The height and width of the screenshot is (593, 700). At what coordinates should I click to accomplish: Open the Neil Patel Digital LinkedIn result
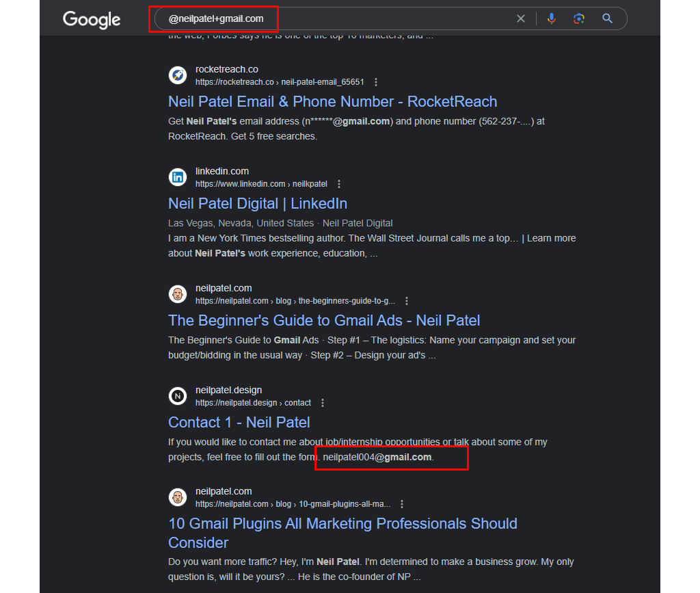[258, 203]
